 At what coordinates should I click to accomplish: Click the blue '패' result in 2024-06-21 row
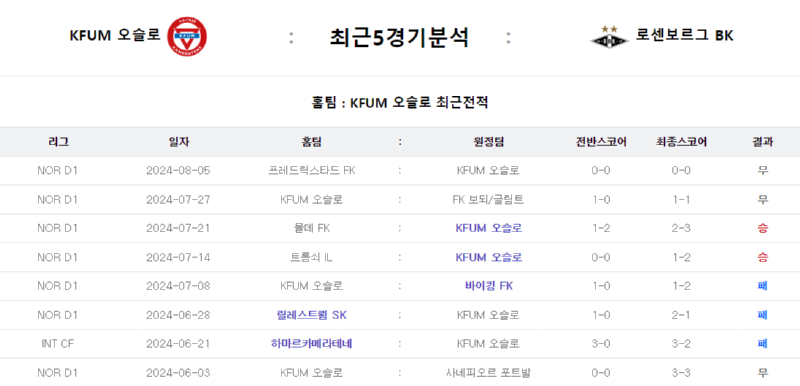tap(762, 344)
